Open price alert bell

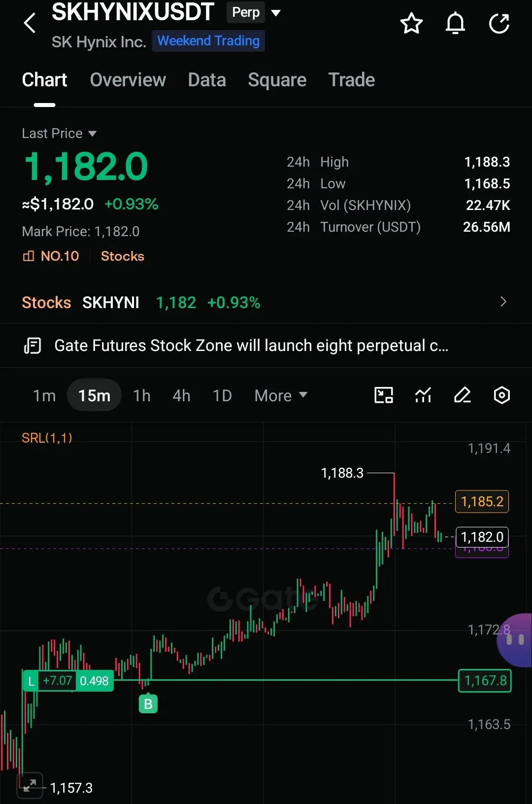pos(455,23)
